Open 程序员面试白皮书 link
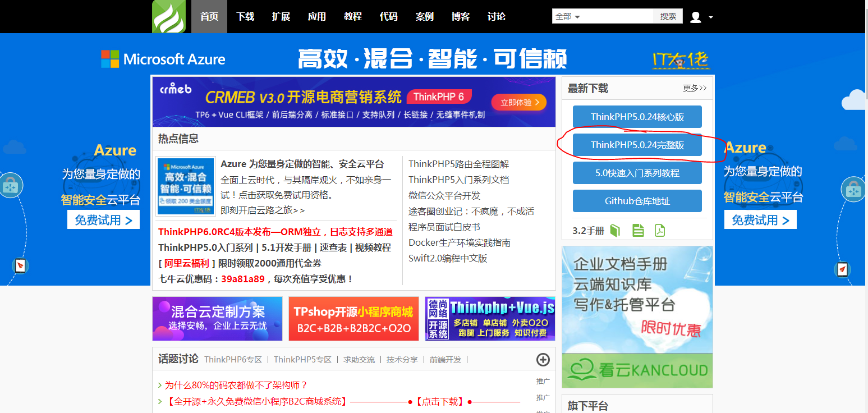The image size is (868, 413). [x=444, y=227]
